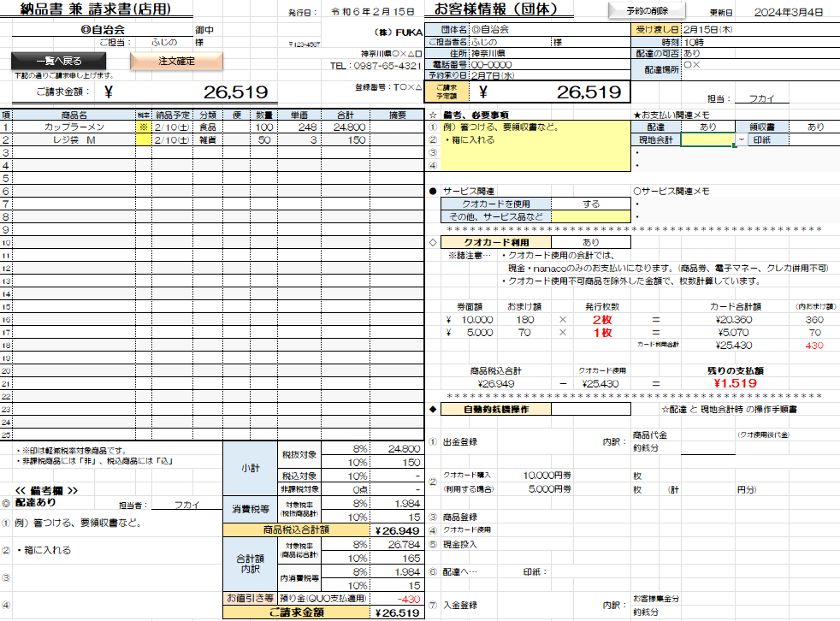Click the ※ reduced-tax mark in row 1

[x=143, y=127]
